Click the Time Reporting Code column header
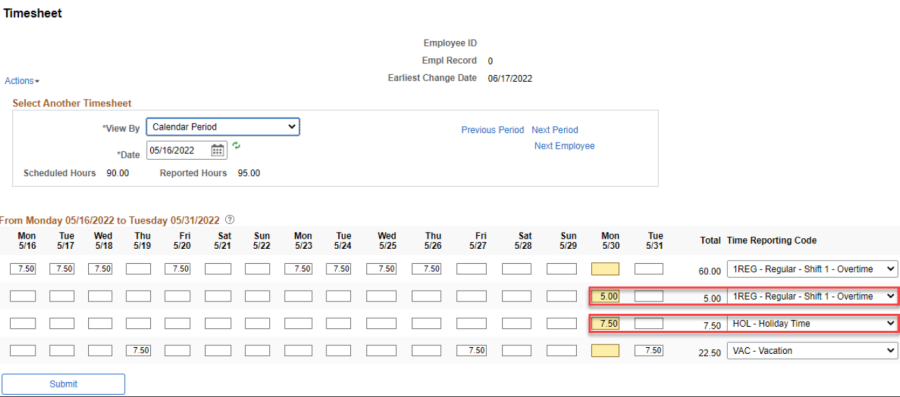This screenshot has height=397, width=900. pyautogui.click(x=771, y=240)
